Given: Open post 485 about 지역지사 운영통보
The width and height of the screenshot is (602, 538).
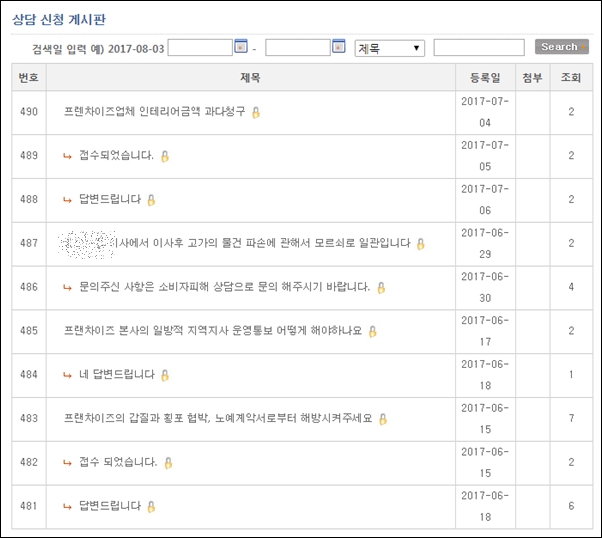Looking at the screenshot, I should (x=212, y=331).
